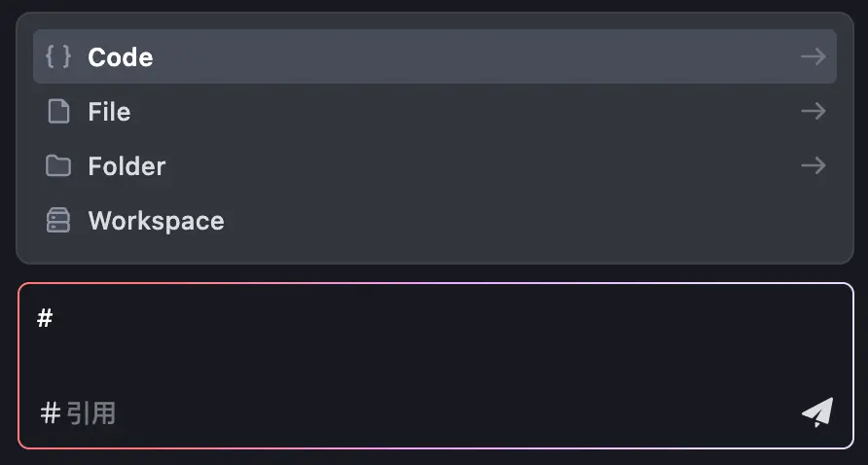
Task: Send message with the paper plane icon
Action: click(816, 412)
